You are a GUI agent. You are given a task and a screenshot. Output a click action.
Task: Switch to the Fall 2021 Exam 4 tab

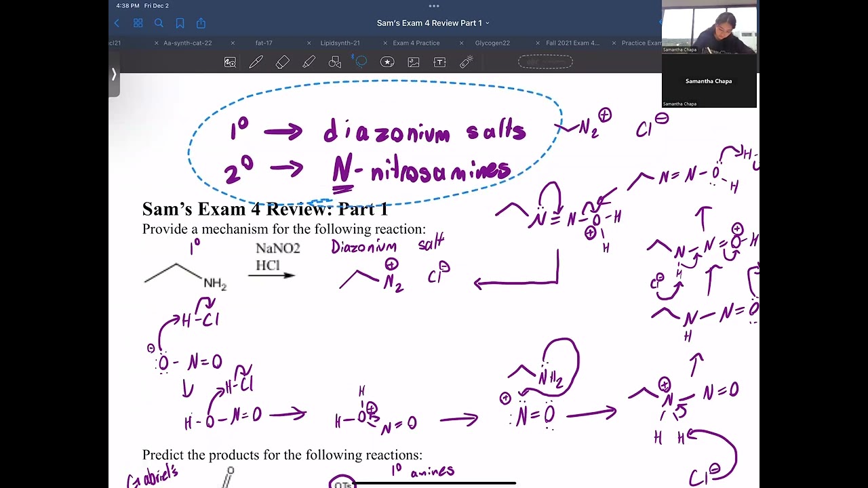click(572, 43)
